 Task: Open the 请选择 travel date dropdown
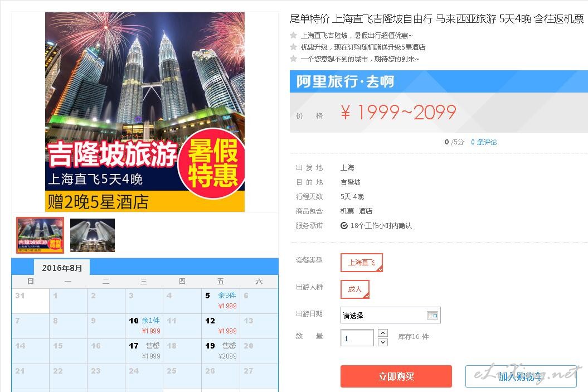click(390, 316)
